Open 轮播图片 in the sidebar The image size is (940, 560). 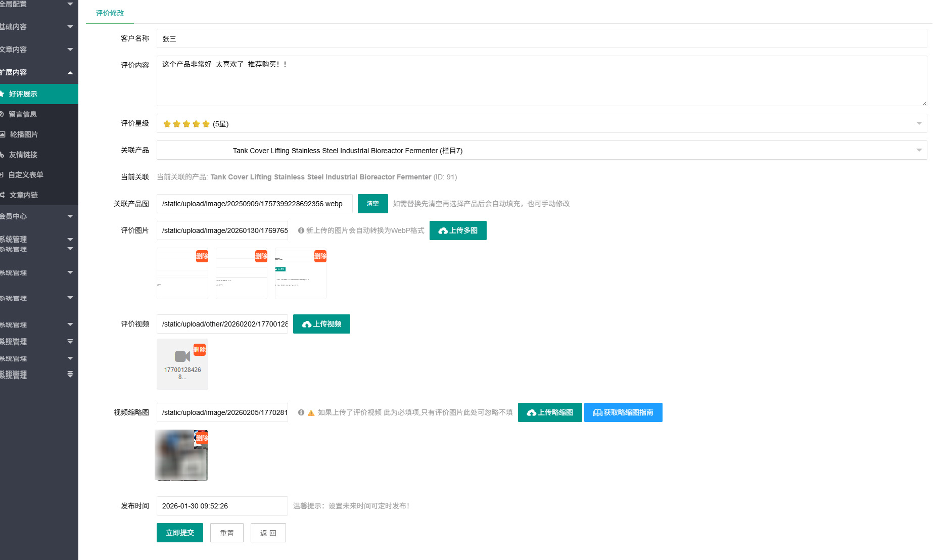pos(24,134)
